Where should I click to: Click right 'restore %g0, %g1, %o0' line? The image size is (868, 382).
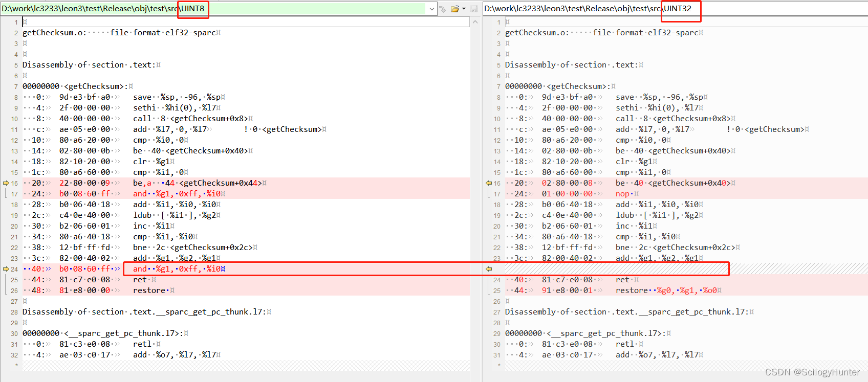[x=668, y=290]
